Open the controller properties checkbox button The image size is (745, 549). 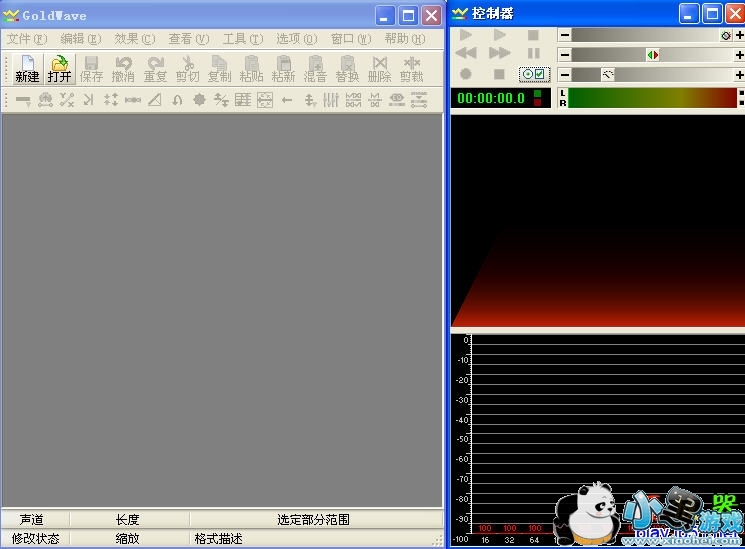tap(534, 74)
